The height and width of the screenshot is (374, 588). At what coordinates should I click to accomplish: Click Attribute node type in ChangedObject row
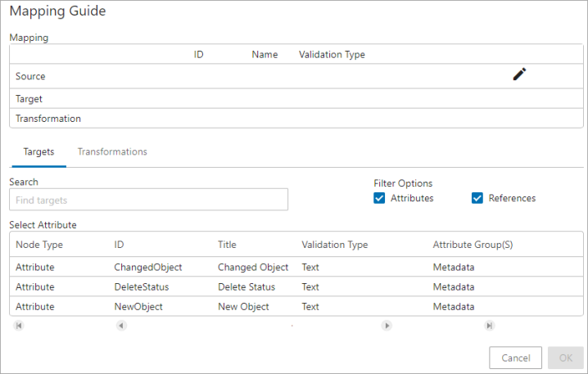[x=35, y=267]
